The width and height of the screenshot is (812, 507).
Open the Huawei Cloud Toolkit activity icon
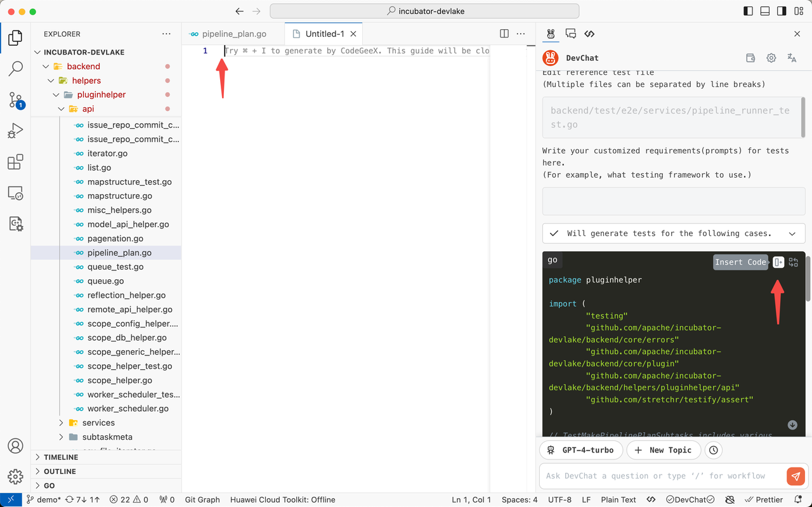(x=15, y=223)
